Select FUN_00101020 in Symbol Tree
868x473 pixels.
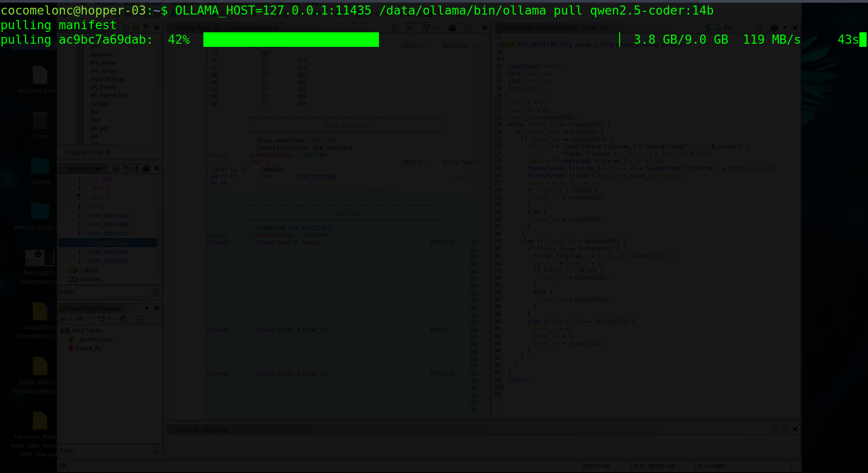pos(109,216)
